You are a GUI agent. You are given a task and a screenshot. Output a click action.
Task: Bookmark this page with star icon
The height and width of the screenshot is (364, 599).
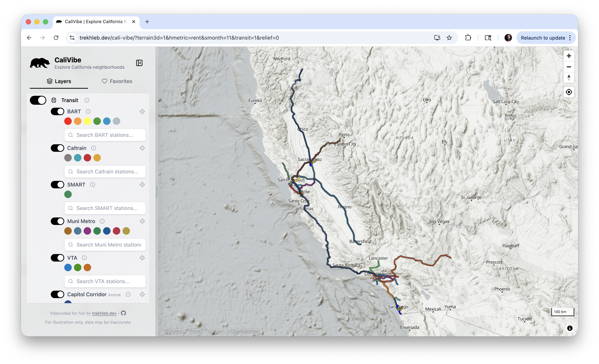point(449,38)
